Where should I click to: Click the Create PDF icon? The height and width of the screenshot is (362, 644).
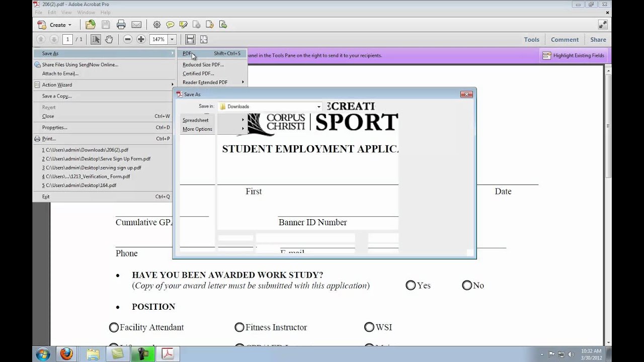[42, 25]
